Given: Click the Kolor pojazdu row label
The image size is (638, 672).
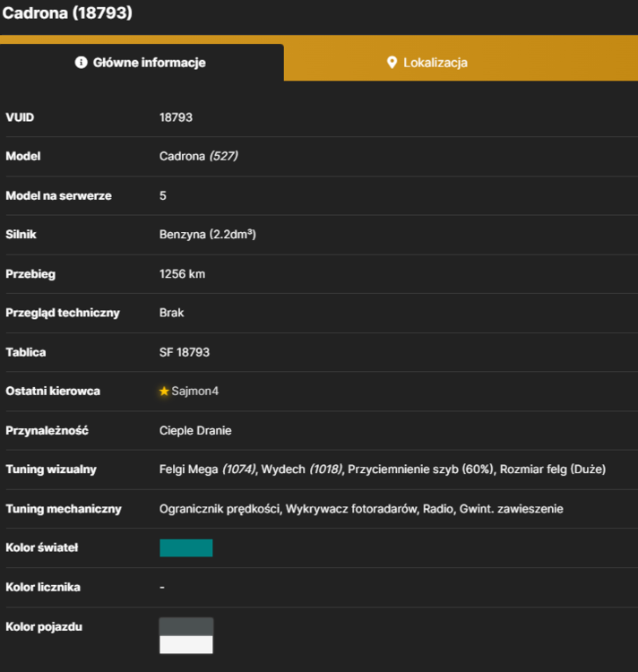Looking at the screenshot, I should click(44, 627).
